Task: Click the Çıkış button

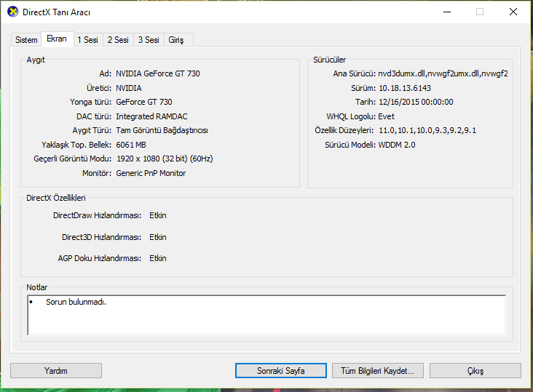Action: (x=475, y=371)
